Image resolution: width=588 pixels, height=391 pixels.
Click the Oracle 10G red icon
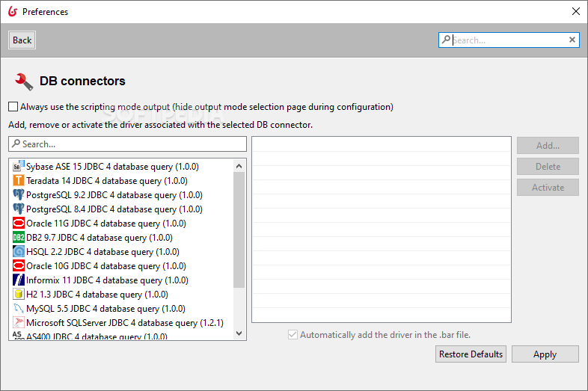click(19, 266)
